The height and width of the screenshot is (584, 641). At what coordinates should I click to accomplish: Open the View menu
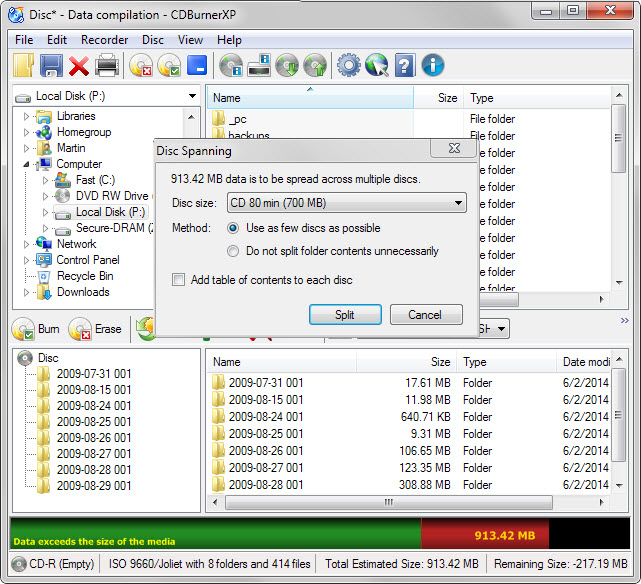click(x=190, y=40)
